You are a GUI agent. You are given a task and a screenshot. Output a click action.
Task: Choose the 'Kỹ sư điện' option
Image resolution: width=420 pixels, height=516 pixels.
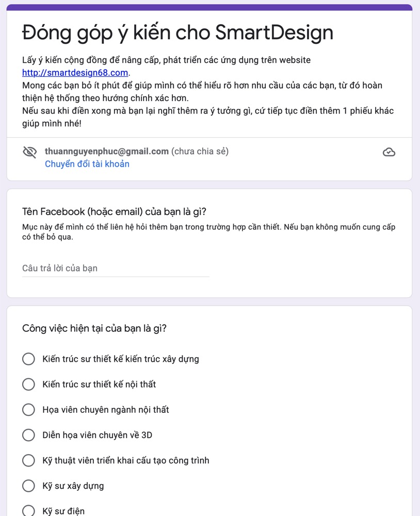(29, 511)
